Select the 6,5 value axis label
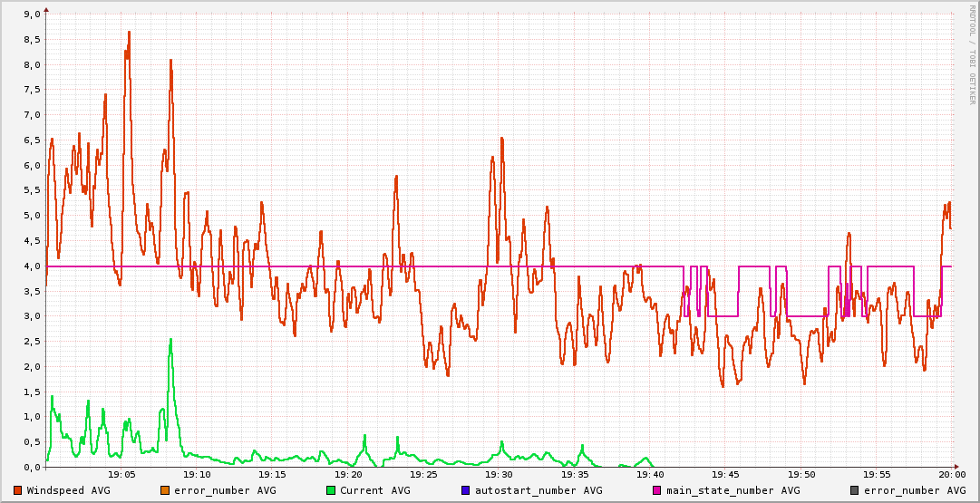This screenshot has width=980, height=503. click(32, 140)
